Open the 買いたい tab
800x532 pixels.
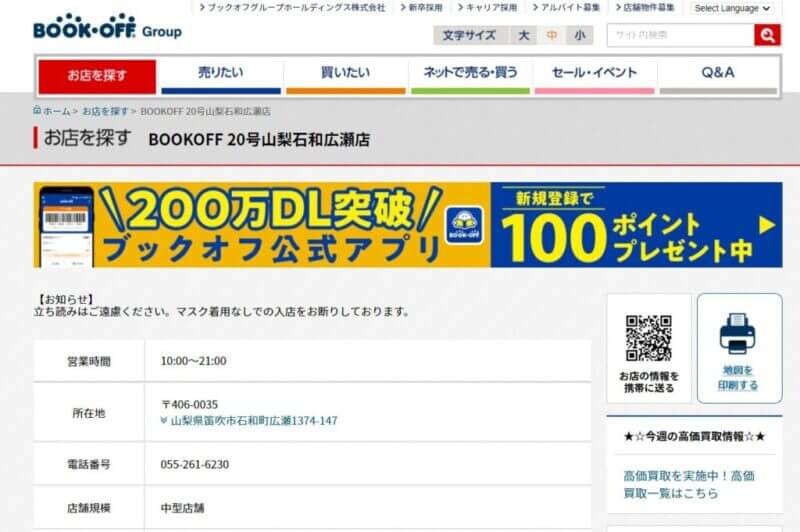point(345,77)
